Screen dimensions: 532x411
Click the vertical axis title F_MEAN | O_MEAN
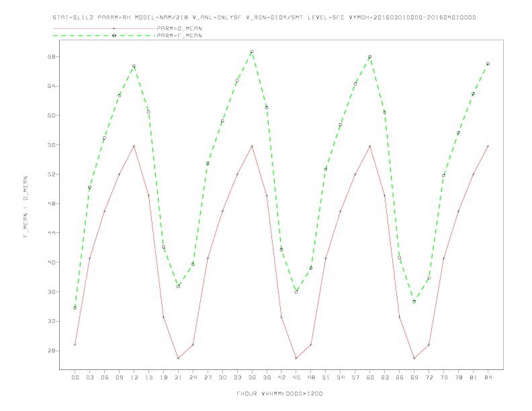point(26,207)
